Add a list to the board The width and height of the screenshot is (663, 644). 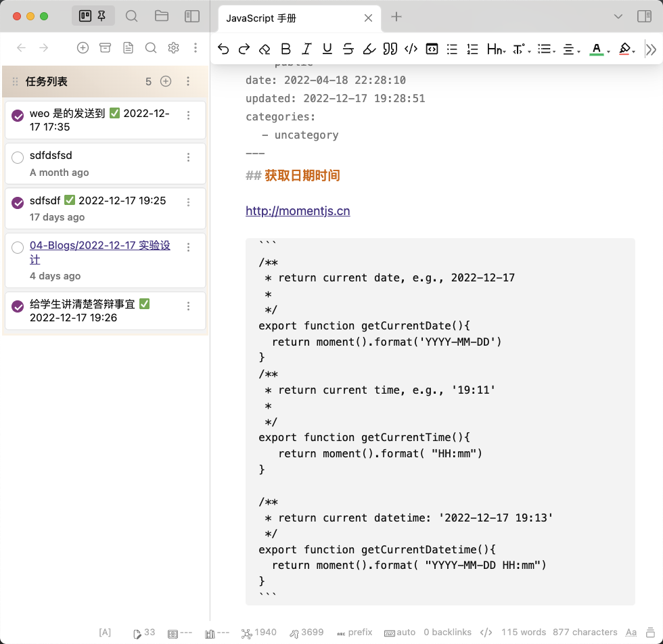pyautogui.click(x=83, y=48)
